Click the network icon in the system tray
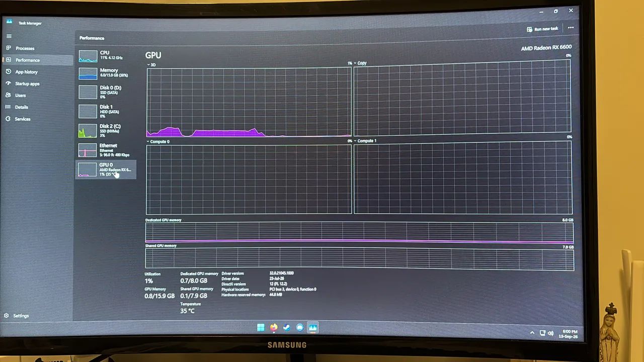644x362 pixels. [x=542, y=333]
